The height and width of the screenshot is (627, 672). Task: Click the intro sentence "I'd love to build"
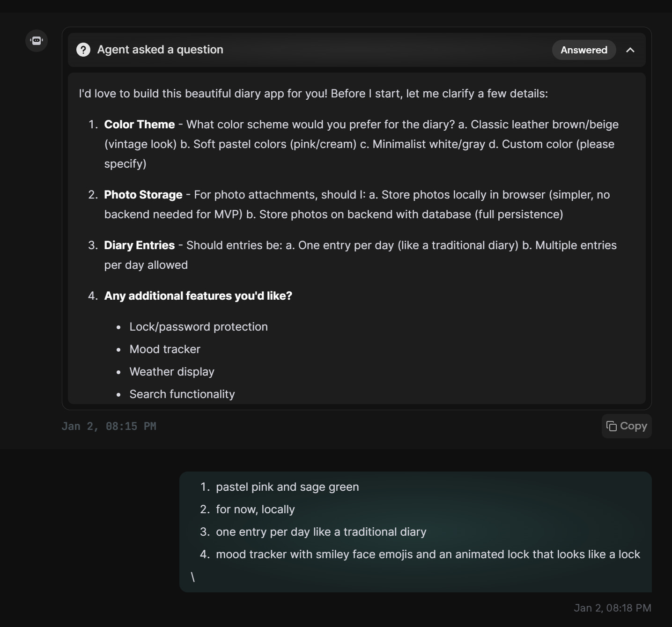(x=313, y=94)
